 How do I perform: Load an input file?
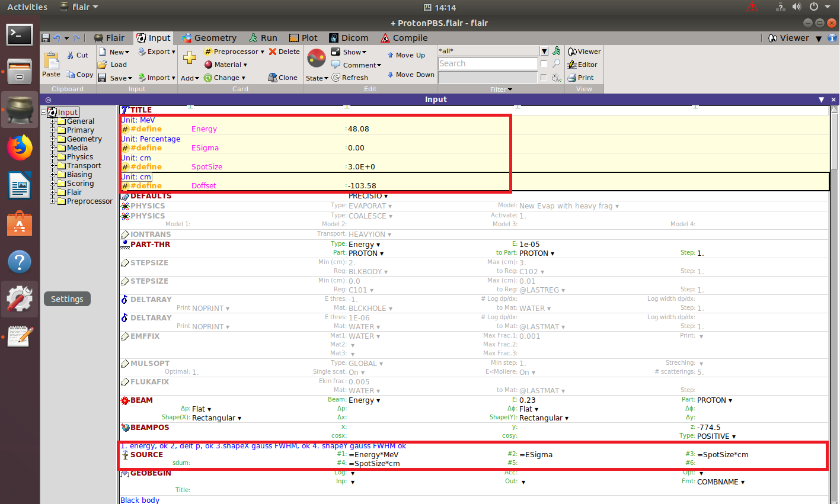(113, 65)
